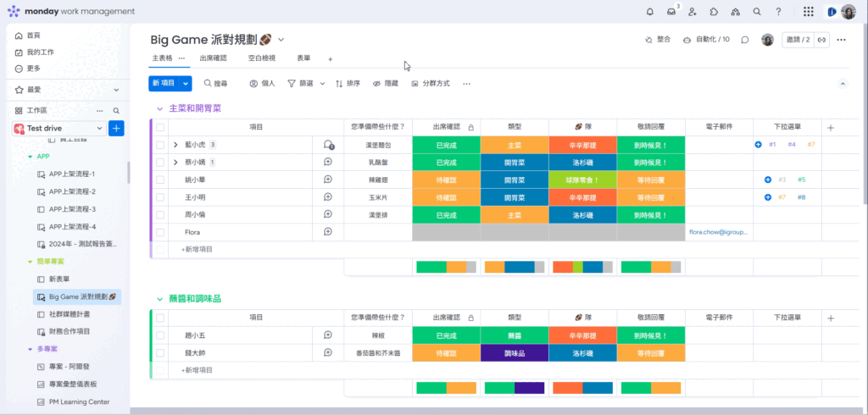
Task: Open the apps marketplace puzzle icon
Action: 714,12
